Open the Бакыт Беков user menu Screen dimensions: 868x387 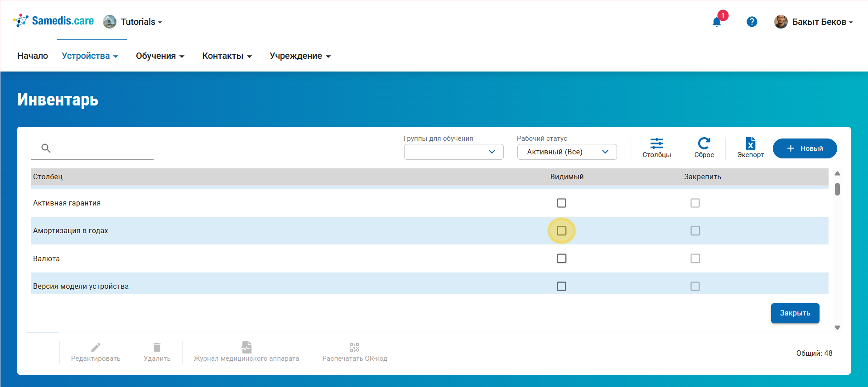(x=814, y=22)
